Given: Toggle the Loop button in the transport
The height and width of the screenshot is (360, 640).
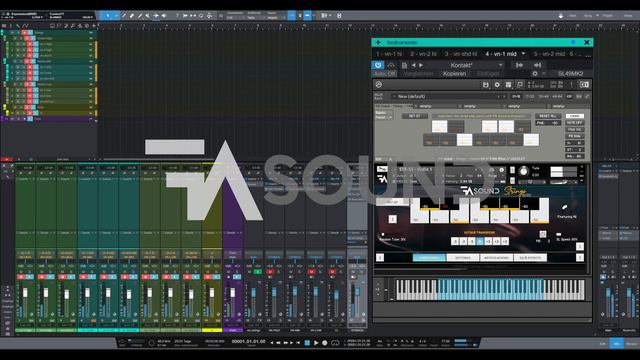Looking at the screenshot, I should click(x=335, y=343).
